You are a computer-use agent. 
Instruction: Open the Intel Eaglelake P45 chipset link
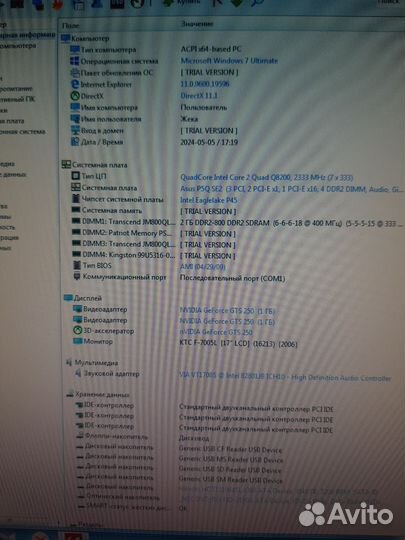[x=209, y=200]
